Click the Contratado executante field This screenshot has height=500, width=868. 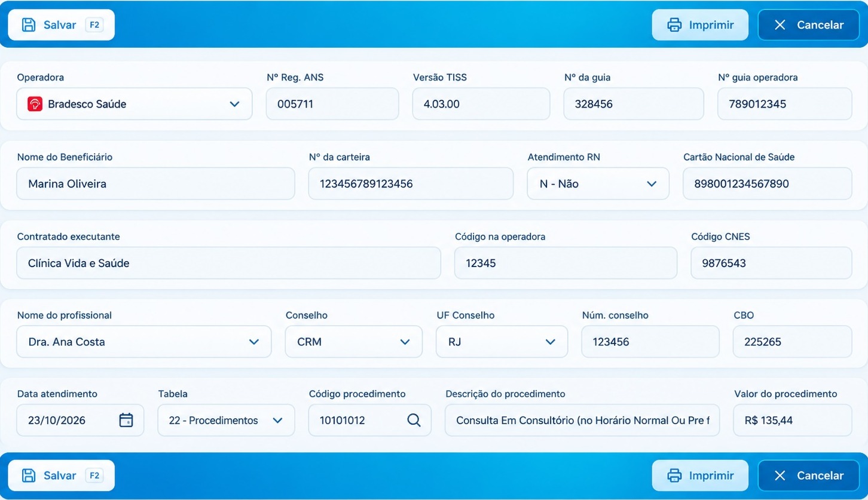point(228,263)
